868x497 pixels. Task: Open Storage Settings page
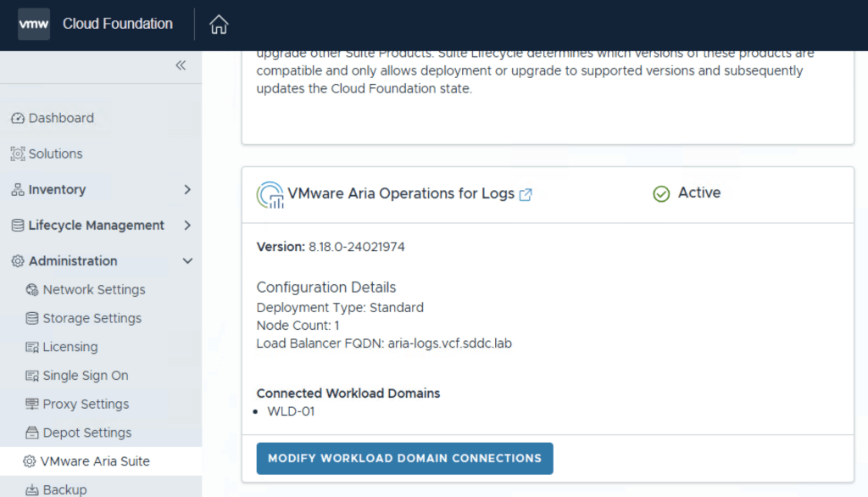coord(92,318)
